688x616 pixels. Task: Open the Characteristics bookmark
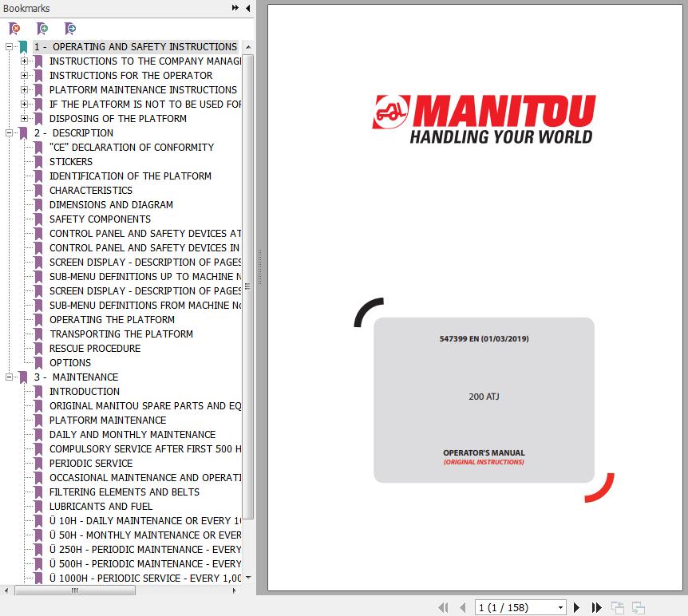pos(91,191)
